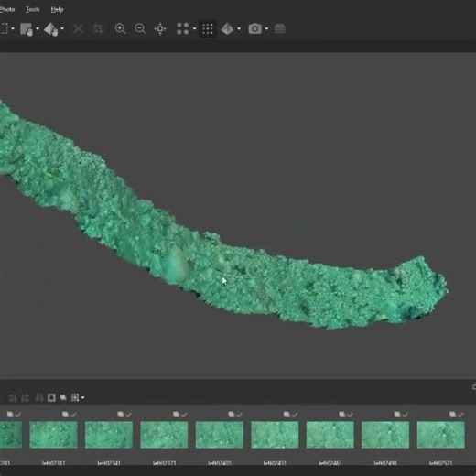Click the stacked layers icon in toolbar
476x476 pixels.
coord(280,29)
